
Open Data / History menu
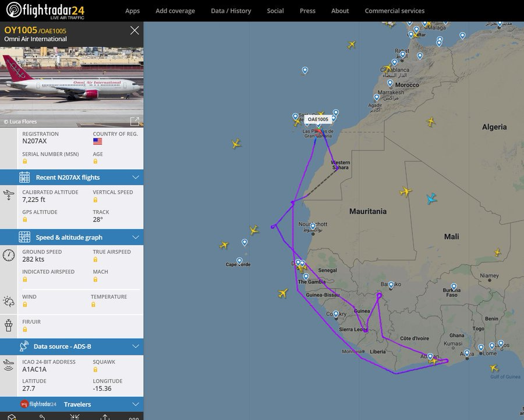pos(231,10)
